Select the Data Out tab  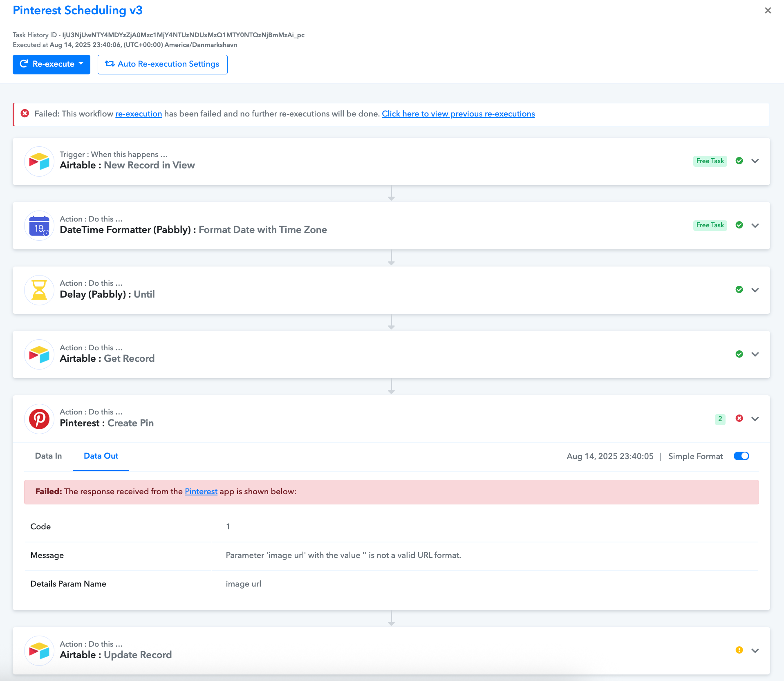(101, 456)
